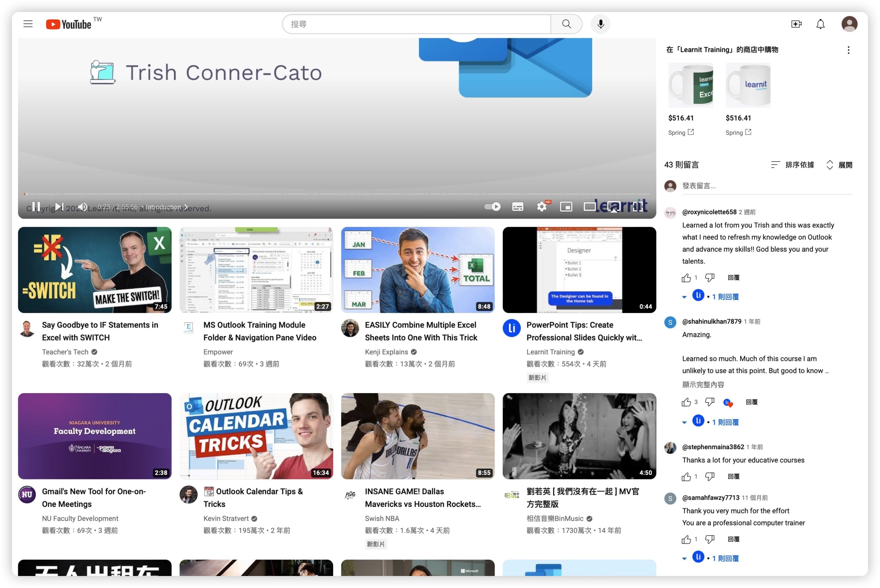Open @roxynicolette658 profile
Image resolution: width=880 pixels, height=588 pixels.
point(709,212)
